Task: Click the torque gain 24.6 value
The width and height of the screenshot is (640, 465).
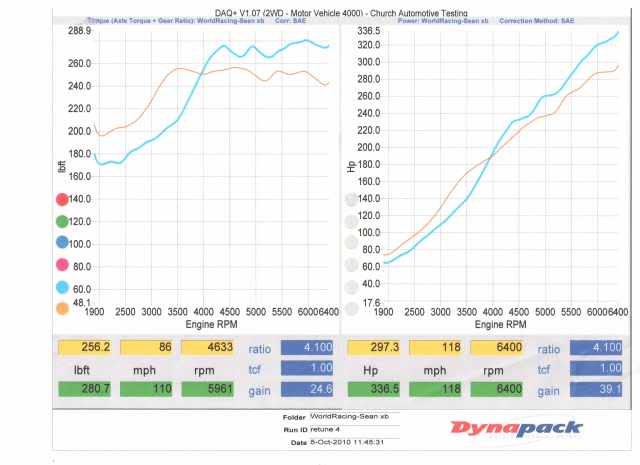Action: click(307, 389)
